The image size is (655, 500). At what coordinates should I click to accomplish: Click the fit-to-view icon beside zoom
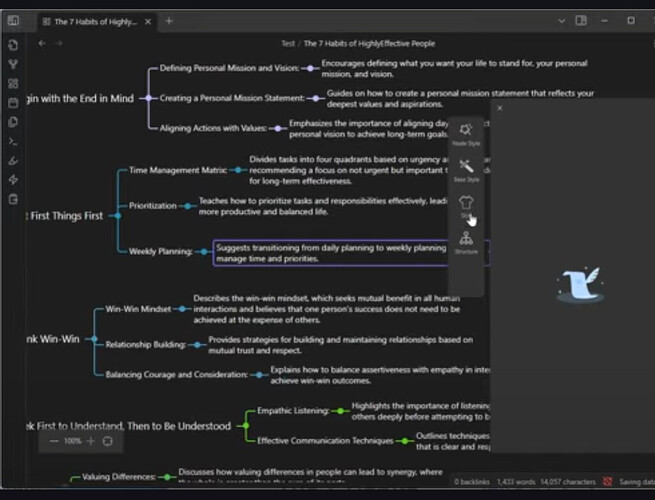tap(108, 440)
